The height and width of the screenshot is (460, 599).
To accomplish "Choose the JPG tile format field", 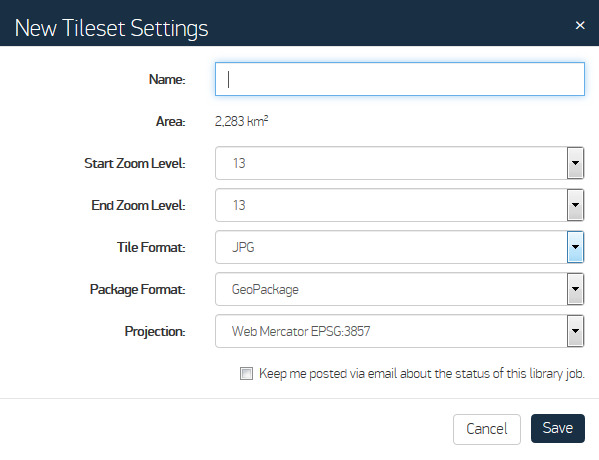I will (x=391, y=247).
